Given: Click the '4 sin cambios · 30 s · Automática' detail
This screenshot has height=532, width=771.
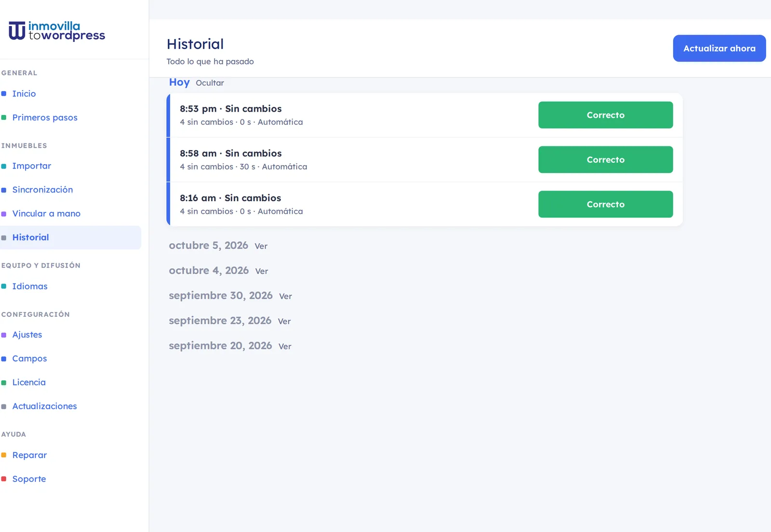Looking at the screenshot, I should [243, 167].
